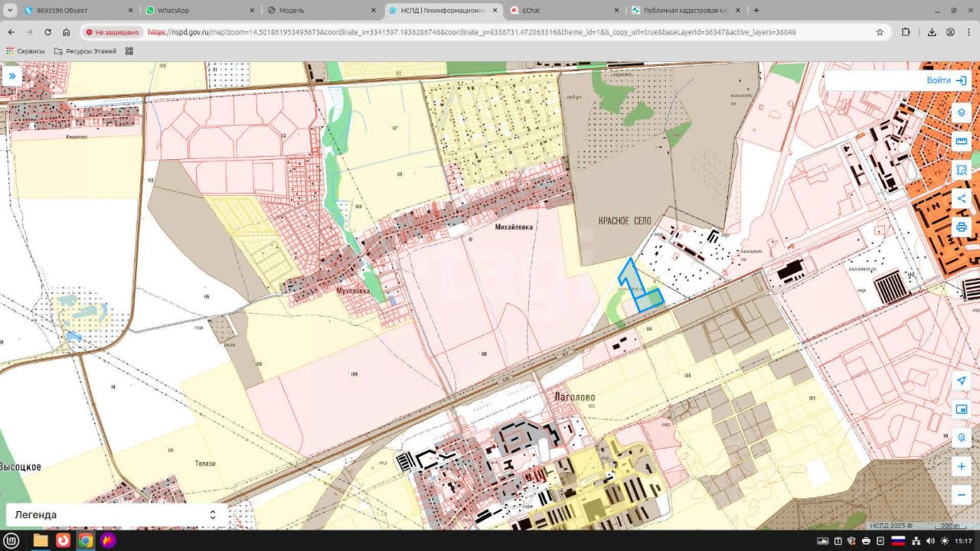The image size is (980, 551).
Task: Bookmark this page with star icon
Action: pyautogui.click(x=880, y=32)
